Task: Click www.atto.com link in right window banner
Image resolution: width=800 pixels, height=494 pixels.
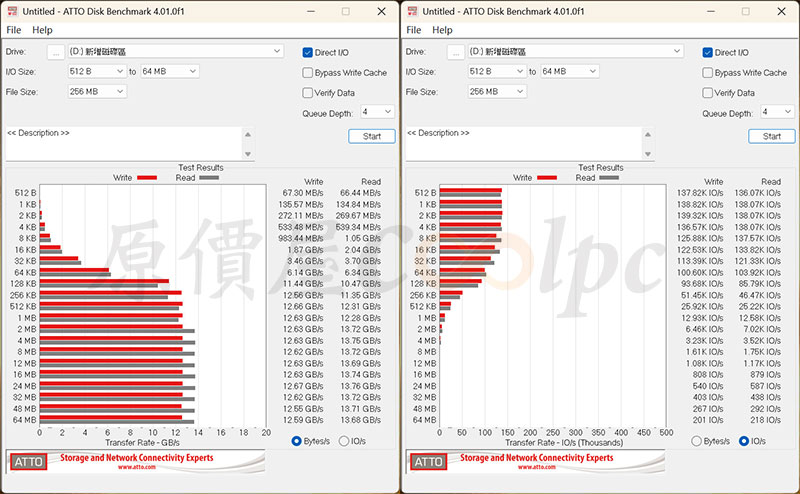Action: tap(537, 466)
